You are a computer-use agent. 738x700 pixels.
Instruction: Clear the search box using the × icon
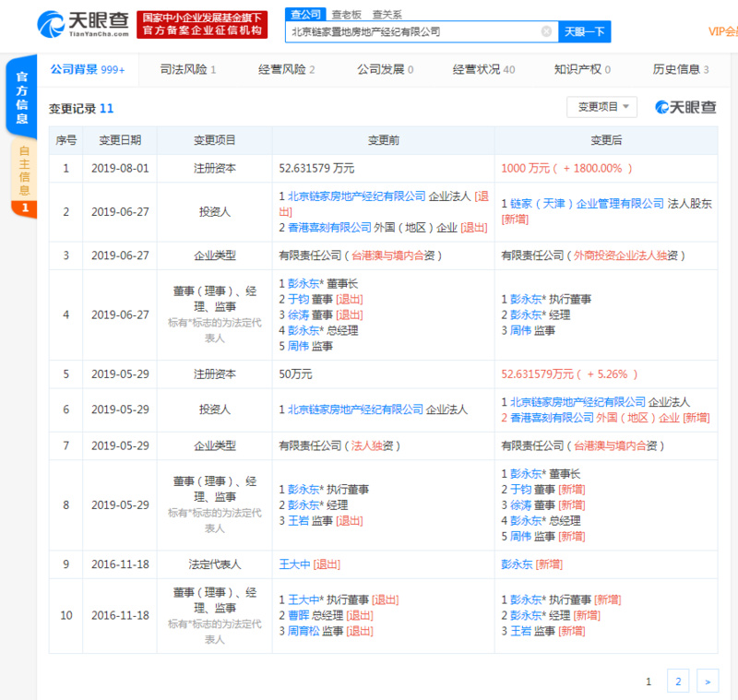pos(545,31)
